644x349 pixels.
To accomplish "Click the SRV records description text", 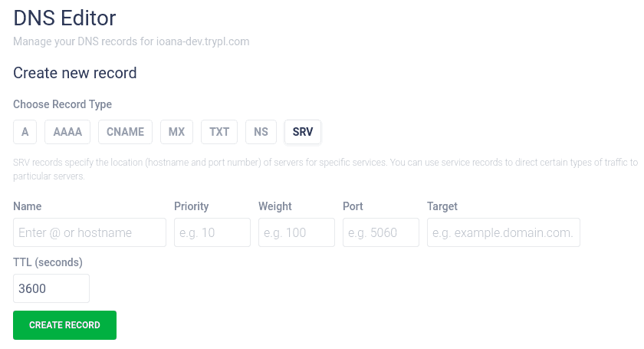I will (x=325, y=169).
